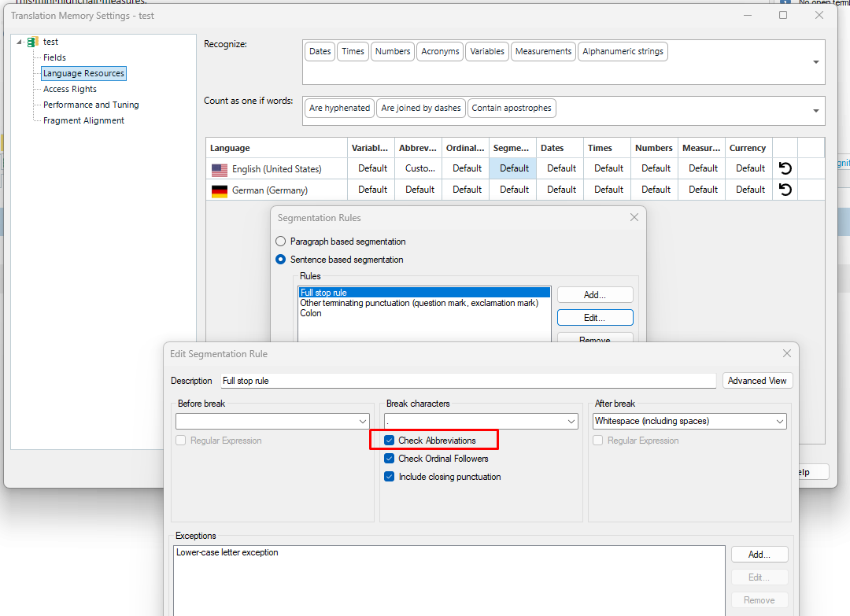850x616 pixels.
Task: Collapse the test tree node
Action: 20,42
